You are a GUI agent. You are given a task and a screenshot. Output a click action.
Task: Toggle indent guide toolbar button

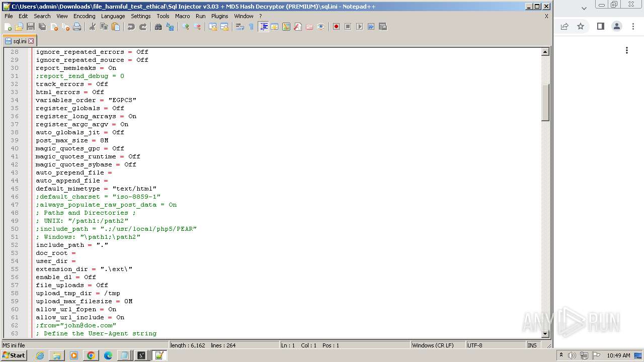(263, 27)
